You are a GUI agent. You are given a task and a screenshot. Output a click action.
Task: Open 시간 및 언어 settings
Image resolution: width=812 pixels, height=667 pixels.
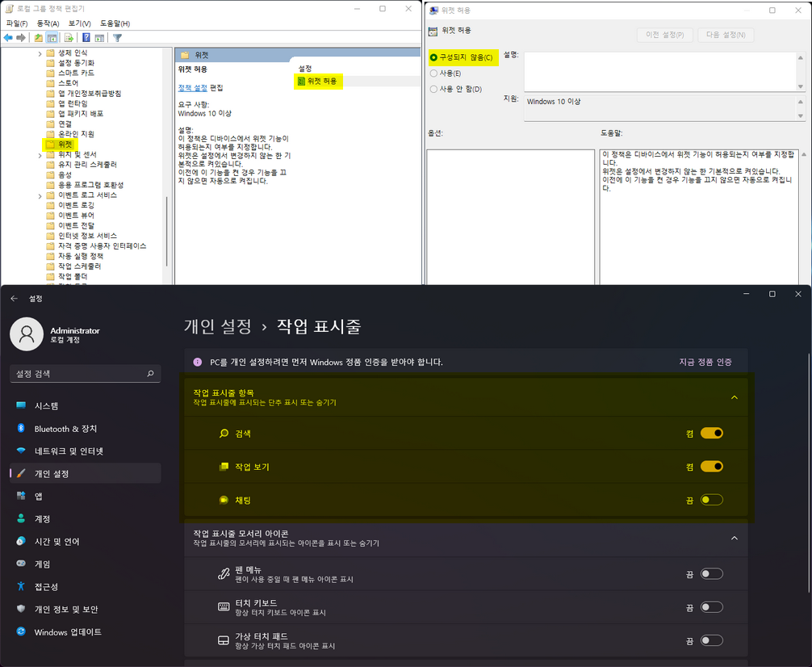coord(86,542)
